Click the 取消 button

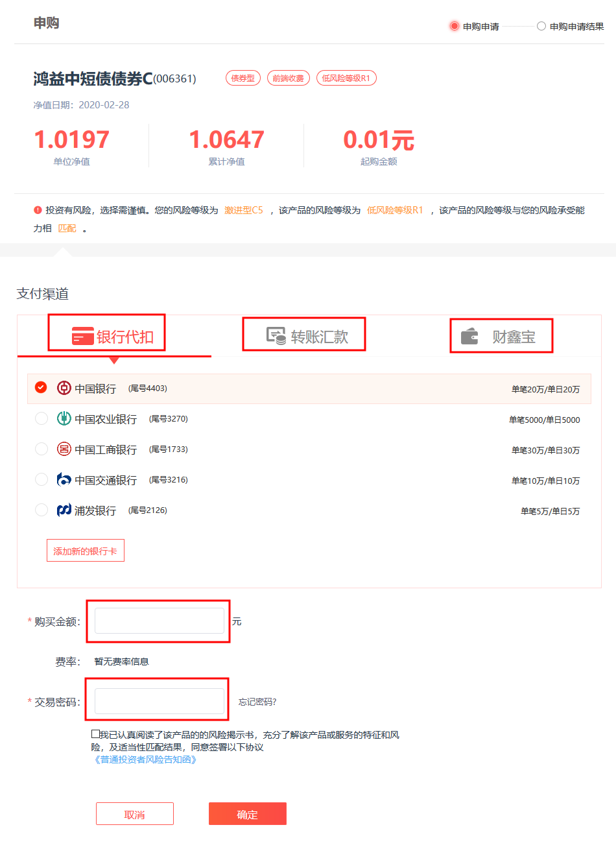pos(135,814)
